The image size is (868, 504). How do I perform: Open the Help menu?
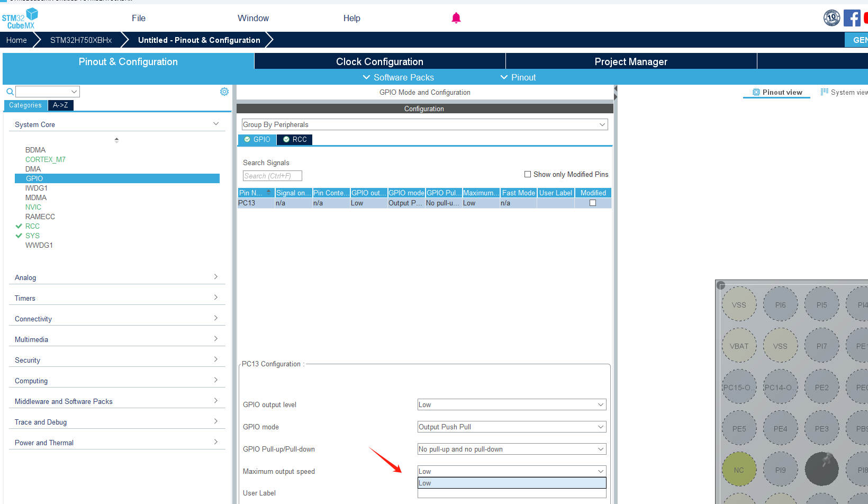(x=351, y=18)
